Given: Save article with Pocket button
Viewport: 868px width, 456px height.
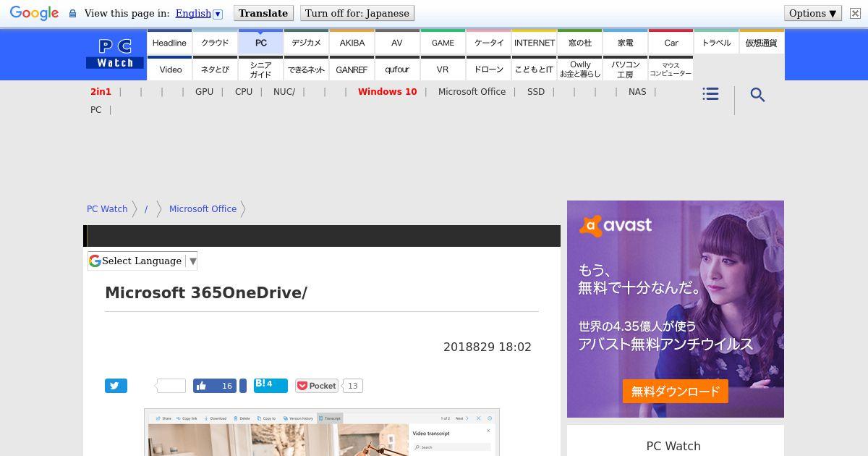Looking at the screenshot, I should (x=317, y=386).
